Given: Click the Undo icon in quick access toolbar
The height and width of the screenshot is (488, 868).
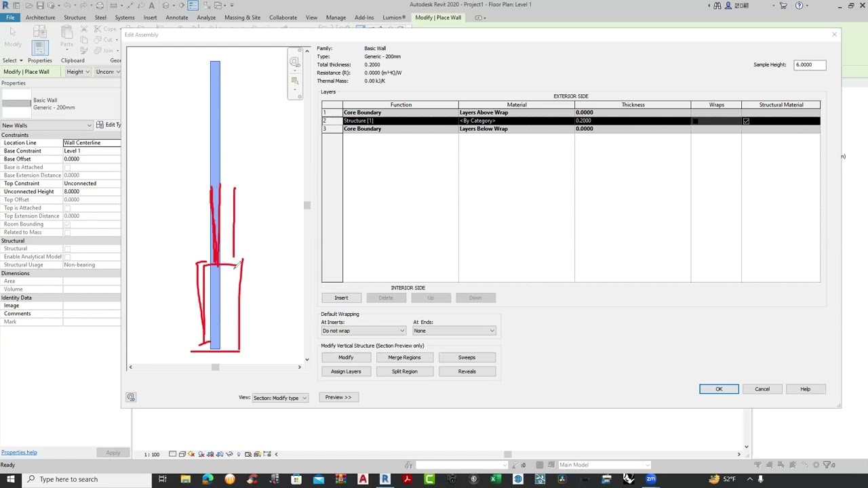Looking at the screenshot, I should tap(68, 5).
